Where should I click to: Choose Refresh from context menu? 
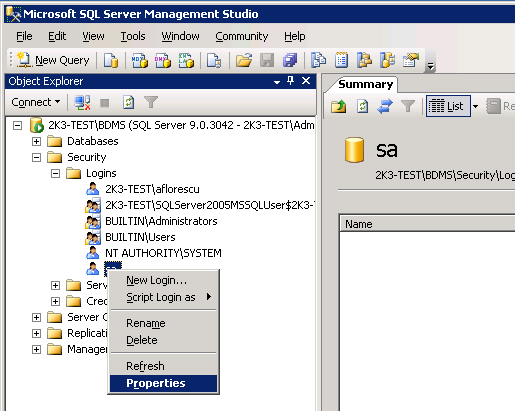point(163,366)
